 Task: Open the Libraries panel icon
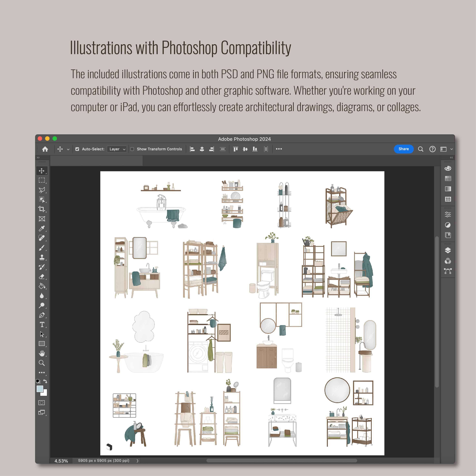[x=448, y=235]
